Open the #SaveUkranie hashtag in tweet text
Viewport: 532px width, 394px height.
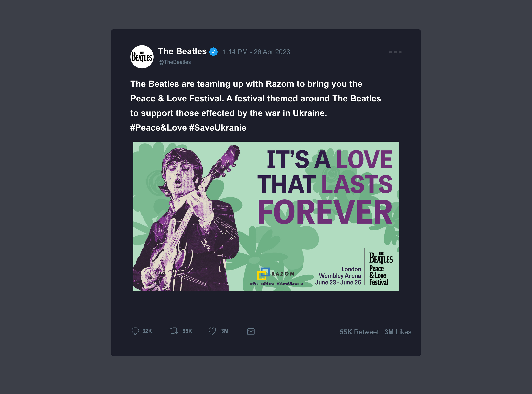click(x=218, y=128)
